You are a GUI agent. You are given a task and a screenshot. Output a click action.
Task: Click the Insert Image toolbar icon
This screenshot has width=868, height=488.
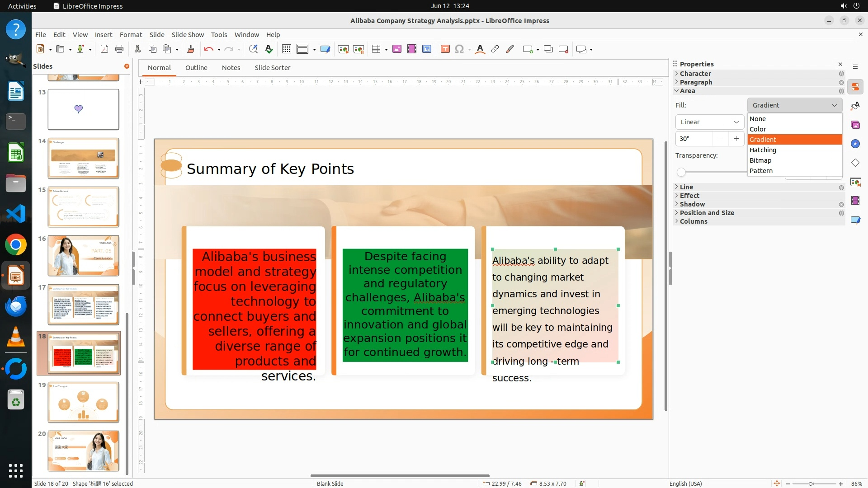[x=396, y=49]
